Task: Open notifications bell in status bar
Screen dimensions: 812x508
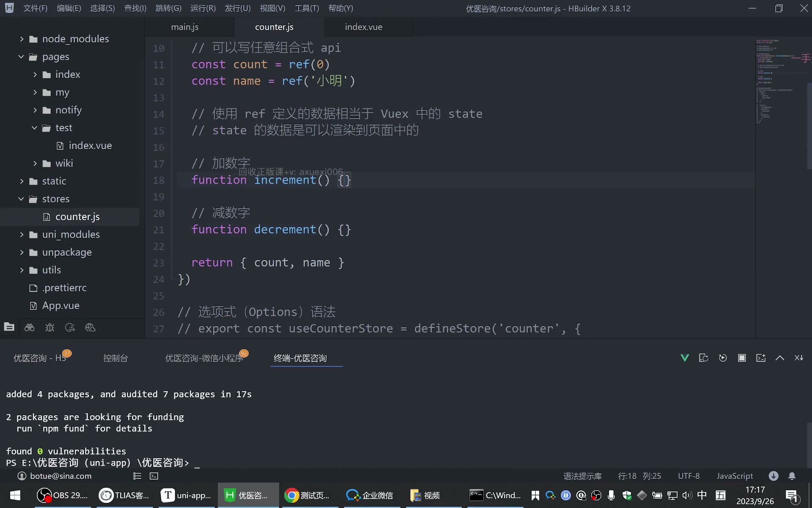Action: click(x=792, y=476)
